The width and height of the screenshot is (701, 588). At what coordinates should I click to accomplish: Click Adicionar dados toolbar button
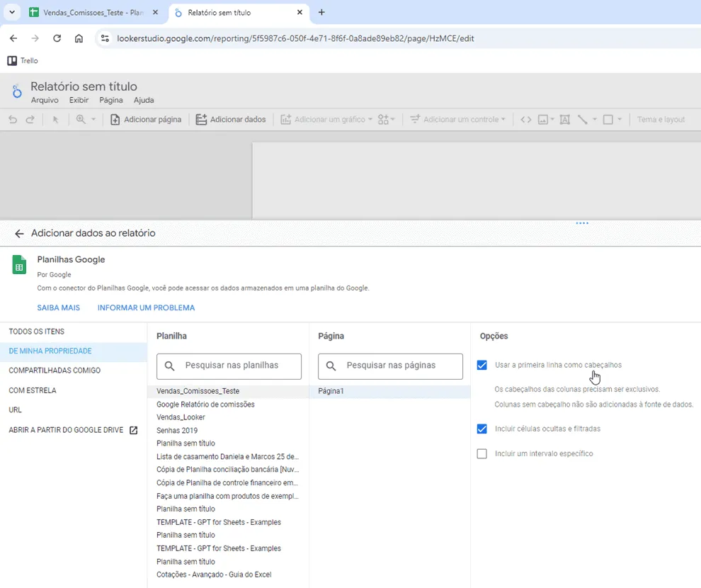point(231,120)
